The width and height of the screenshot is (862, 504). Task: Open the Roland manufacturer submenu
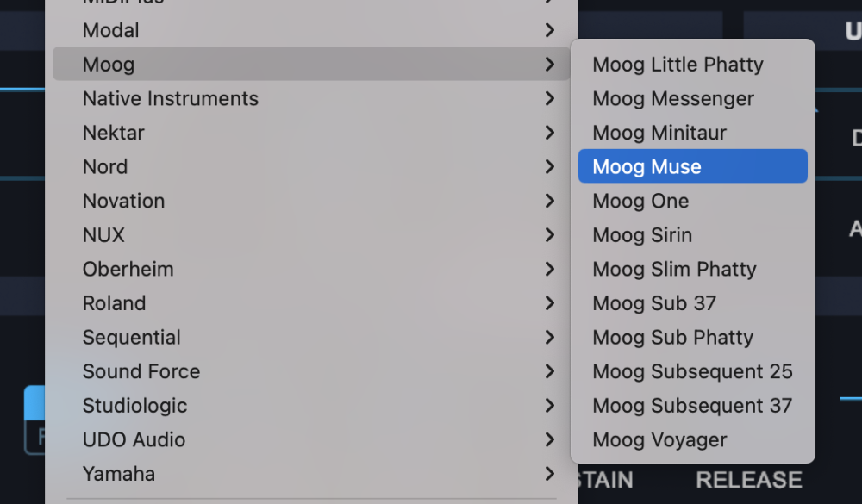tap(115, 303)
